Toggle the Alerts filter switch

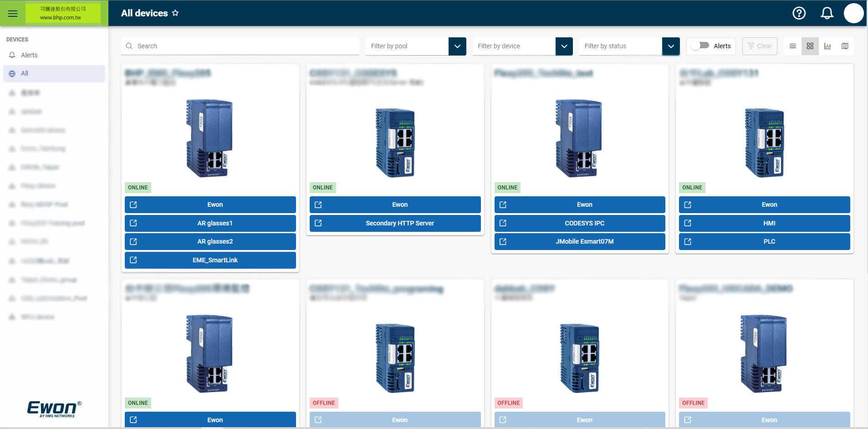pos(700,46)
